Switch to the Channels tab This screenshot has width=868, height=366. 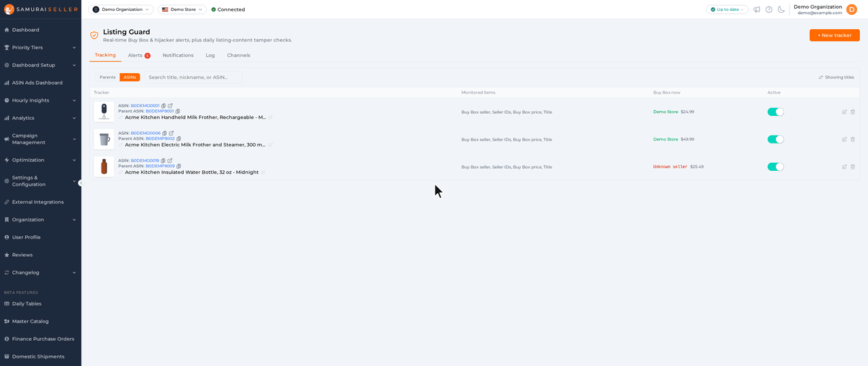pos(239,55)
